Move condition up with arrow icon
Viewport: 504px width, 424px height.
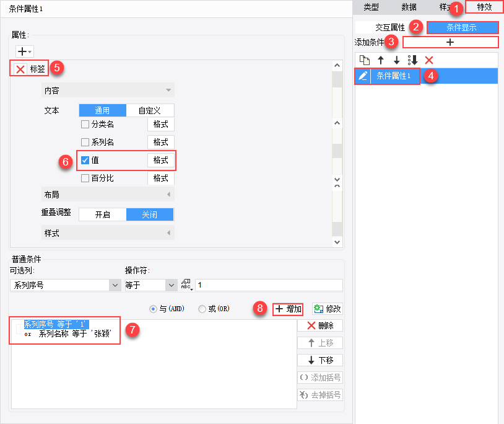(381, 60)
